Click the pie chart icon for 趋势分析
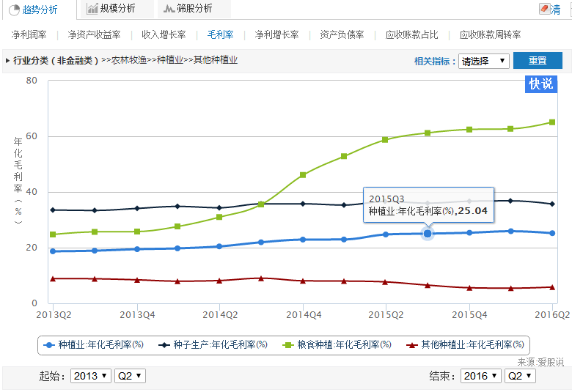 click(x=14, y=10)
